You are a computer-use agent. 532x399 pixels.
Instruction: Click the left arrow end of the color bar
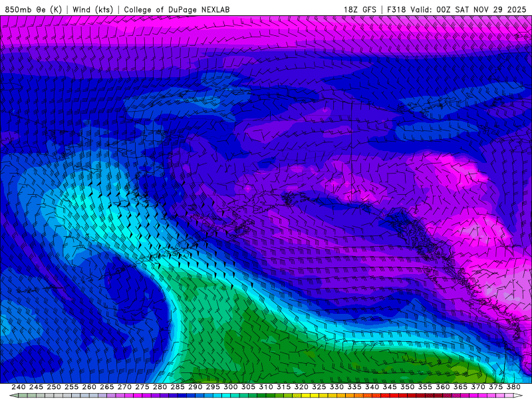pyautogui.click(x=13, y=396)
